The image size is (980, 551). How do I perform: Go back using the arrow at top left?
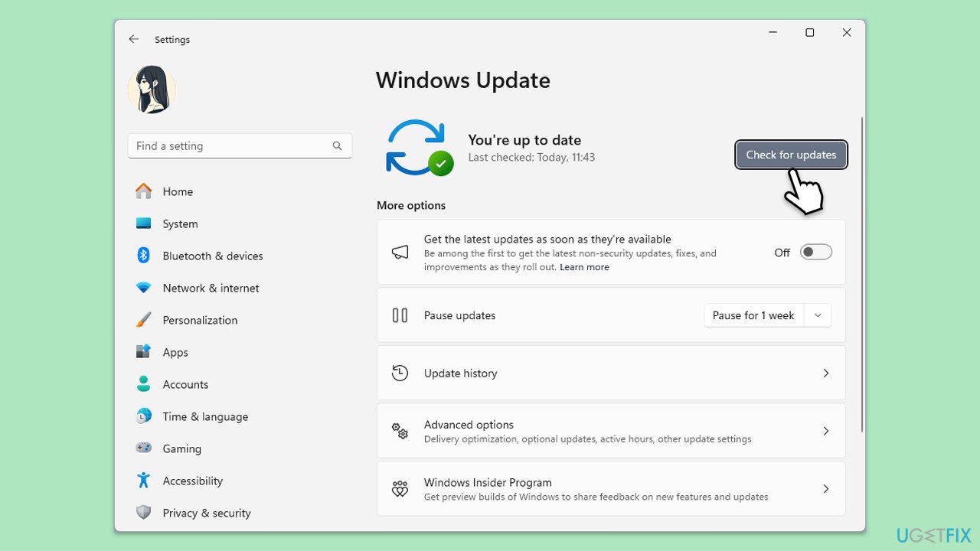point(133,38)
